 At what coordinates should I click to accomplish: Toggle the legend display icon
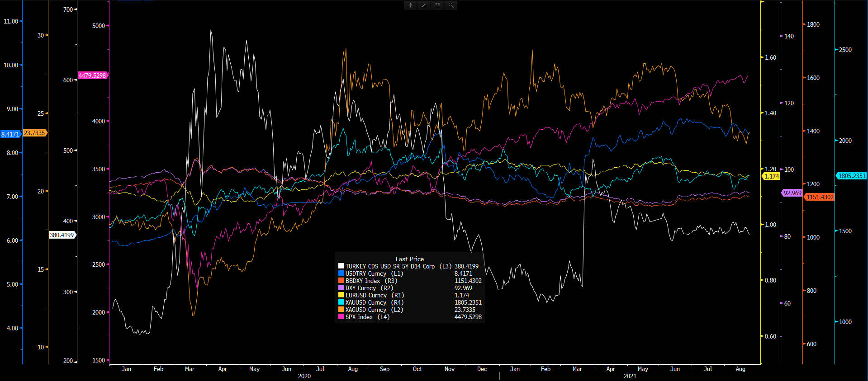tap(437, 5)
